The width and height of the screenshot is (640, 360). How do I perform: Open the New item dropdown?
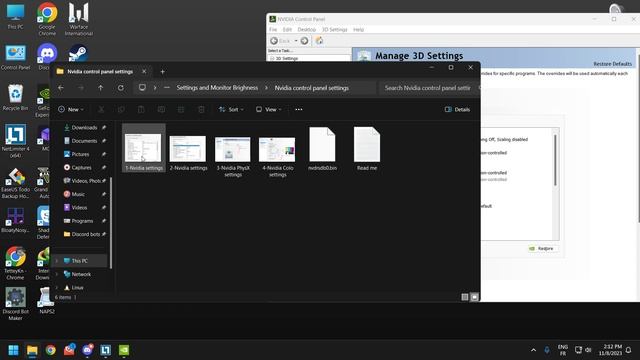[x=71, y=109]
